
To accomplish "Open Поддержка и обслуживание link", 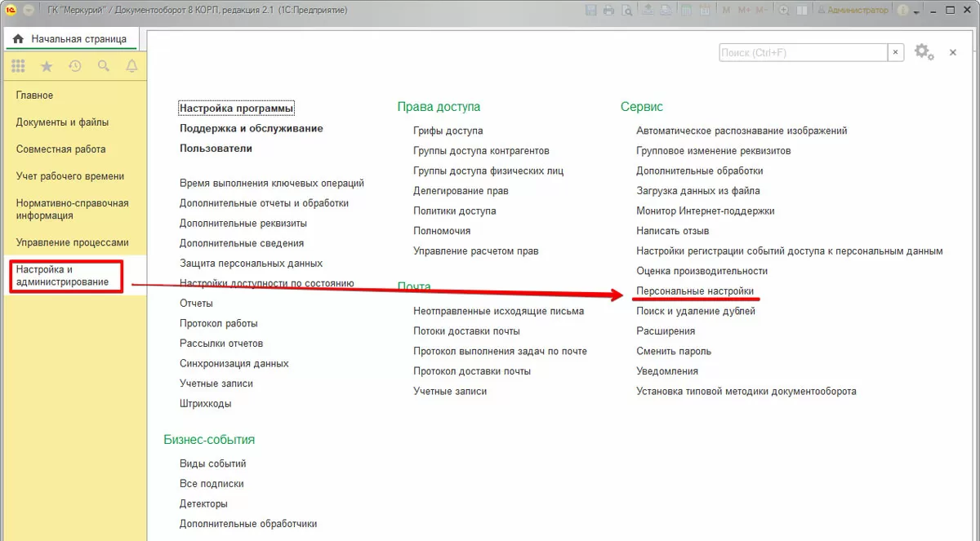I will [x=252, y=128].
